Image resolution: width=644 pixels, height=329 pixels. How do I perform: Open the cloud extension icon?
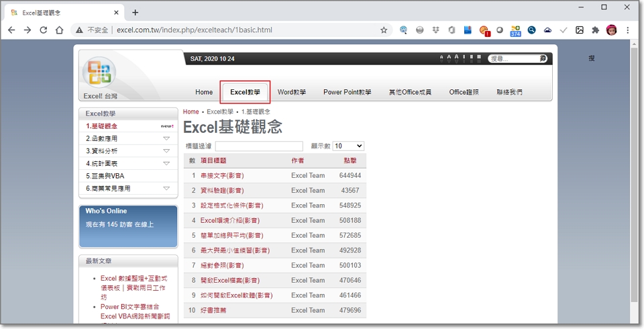547,30
